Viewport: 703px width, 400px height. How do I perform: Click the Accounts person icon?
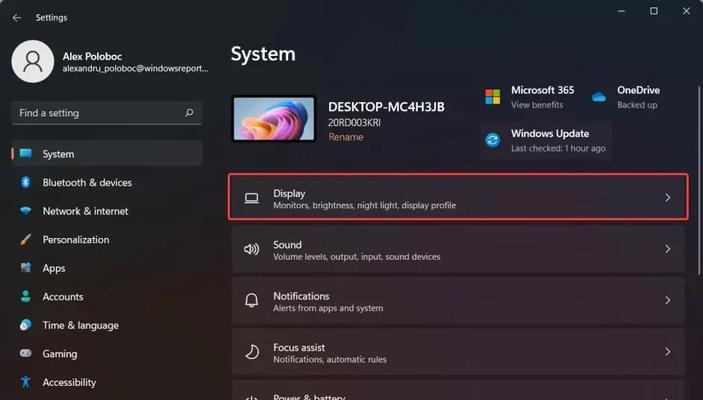(x=26, y=296)
